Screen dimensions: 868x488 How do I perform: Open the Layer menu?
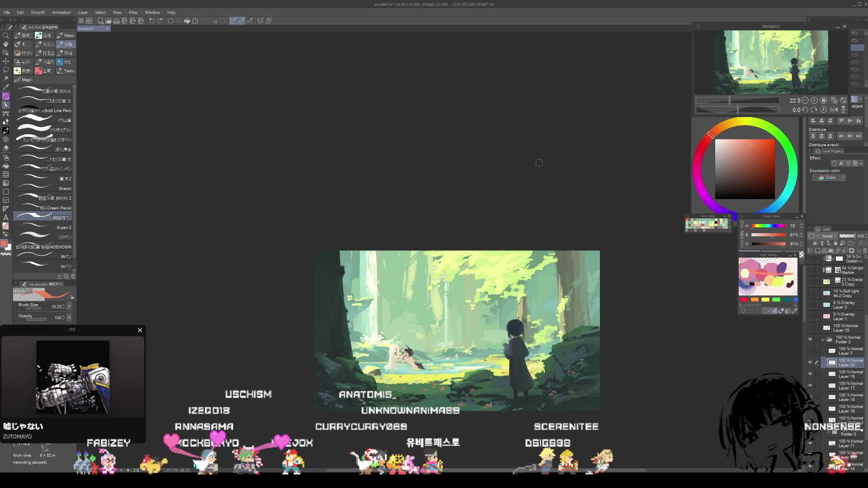(83, 13)
